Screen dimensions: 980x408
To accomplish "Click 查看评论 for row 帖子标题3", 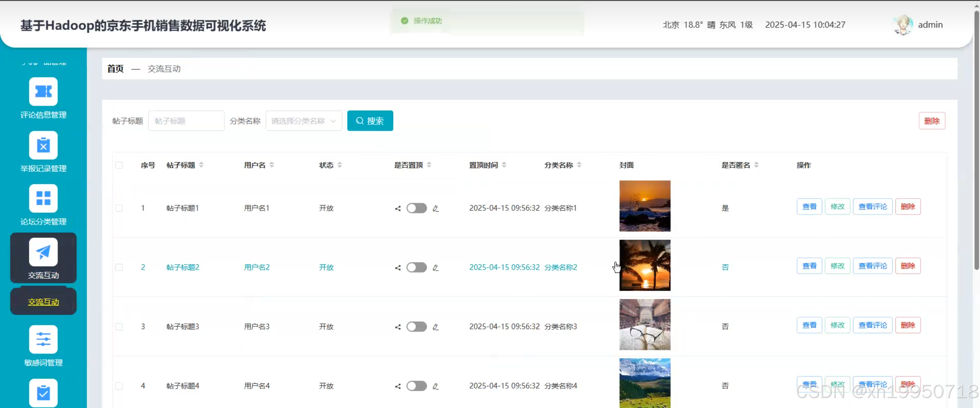I will coord(872,325).
